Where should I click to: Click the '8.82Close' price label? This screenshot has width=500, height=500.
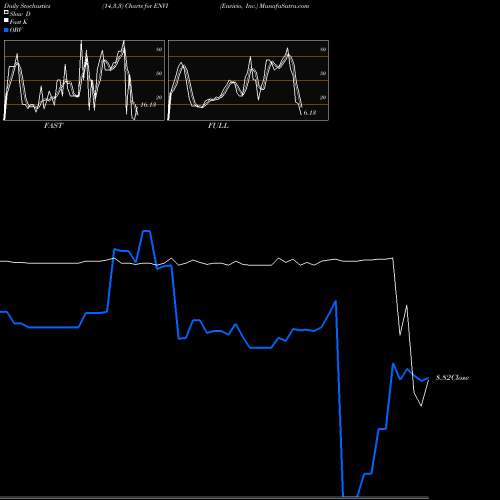coord(452,377)
